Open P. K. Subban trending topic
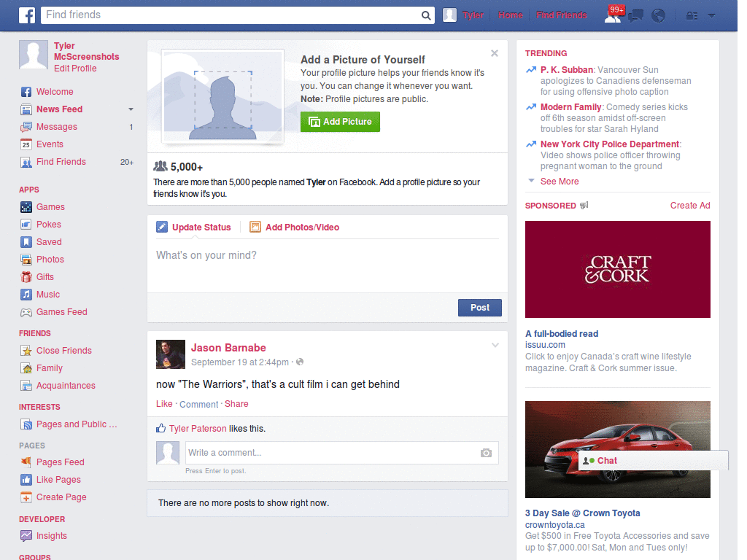Image resolution: width=747 pixels, height=560 pixels. 566,70
